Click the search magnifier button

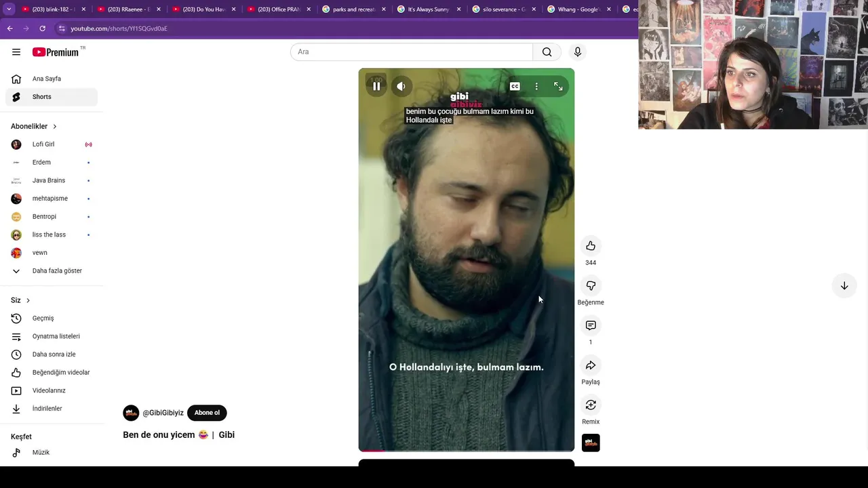pyautogui.click(x=547, y=52)
